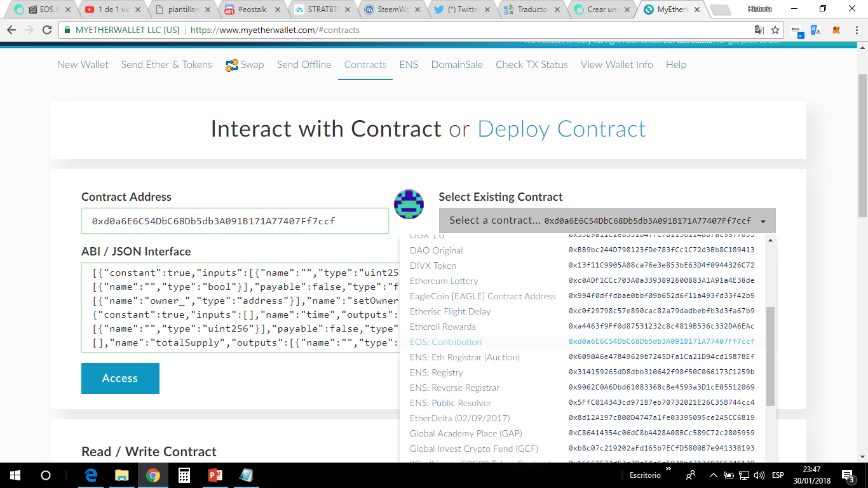Open a new Chrome tab
Screen dimensions: 868x488
pos(720,10)
